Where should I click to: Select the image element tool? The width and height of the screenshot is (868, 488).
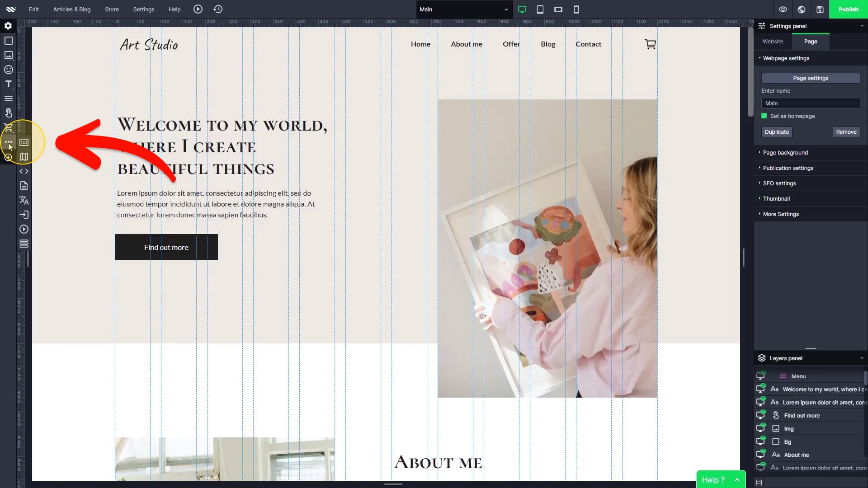(x=8, y=55)
